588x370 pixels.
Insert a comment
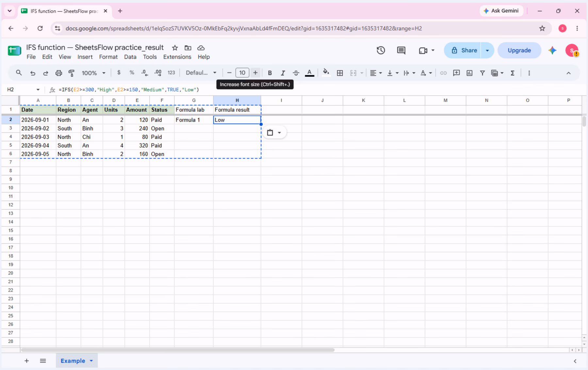456,73
